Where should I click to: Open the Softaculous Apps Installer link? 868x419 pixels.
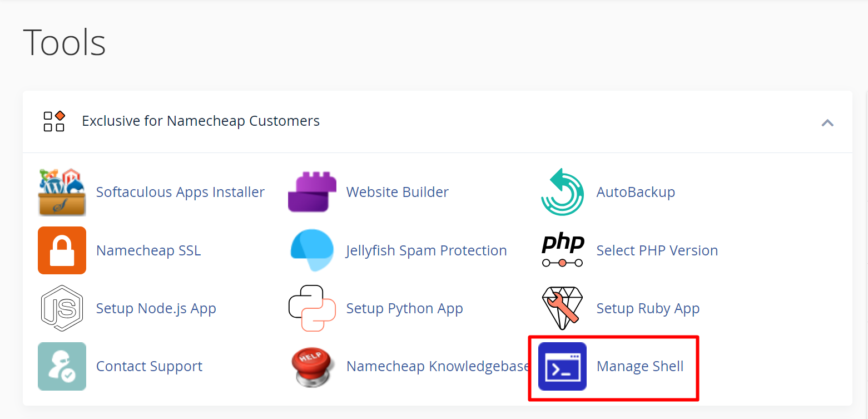180,192
